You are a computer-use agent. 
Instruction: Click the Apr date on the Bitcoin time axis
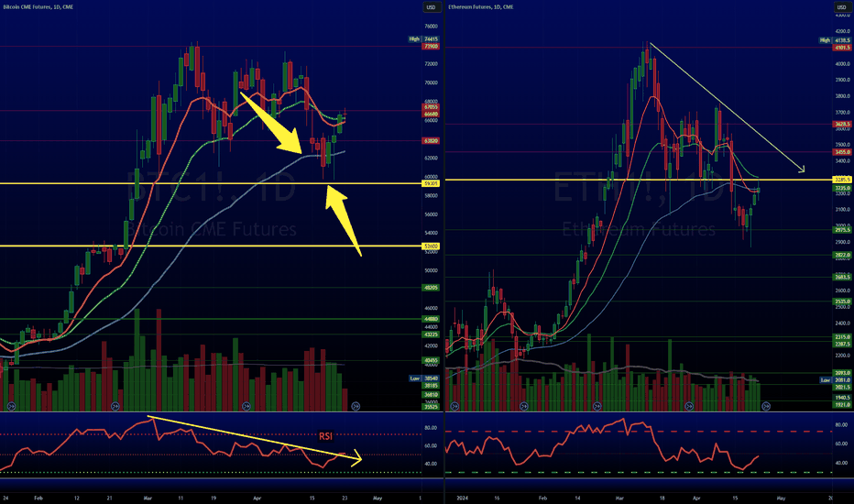click(257, 498)
